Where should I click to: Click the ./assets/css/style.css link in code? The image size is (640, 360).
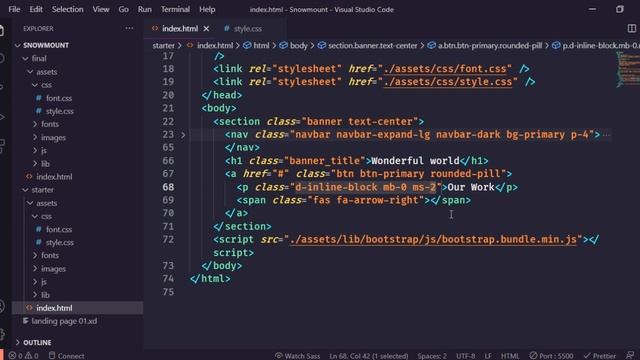tap(448, 82)
